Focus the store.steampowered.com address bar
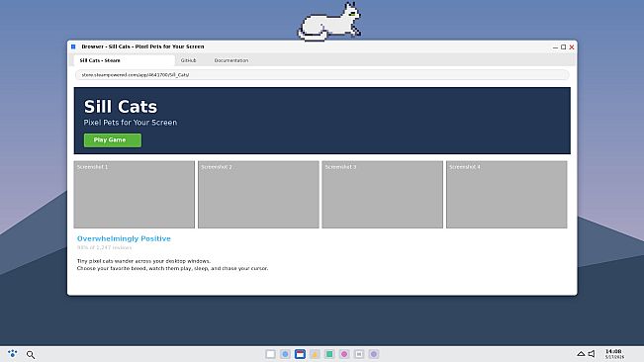The width and height of the screenshot is (644, 362). (322, 75)
